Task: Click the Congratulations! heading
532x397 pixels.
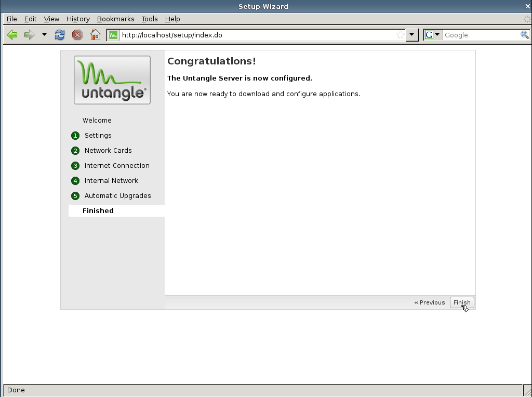Action: [211, 61]
